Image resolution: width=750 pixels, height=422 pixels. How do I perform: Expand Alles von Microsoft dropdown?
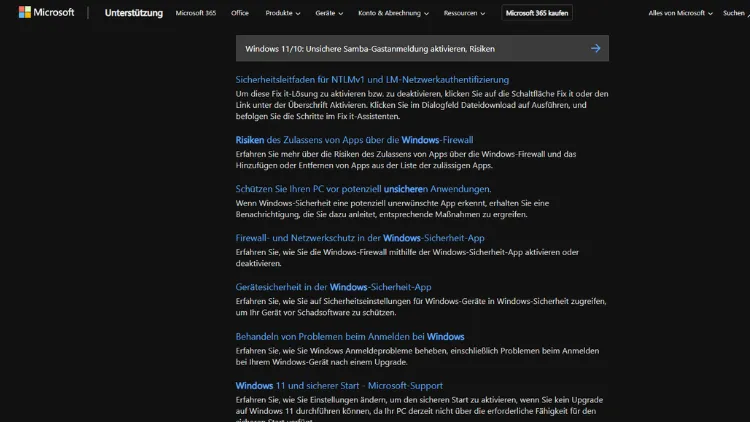[x=680, y=13]
